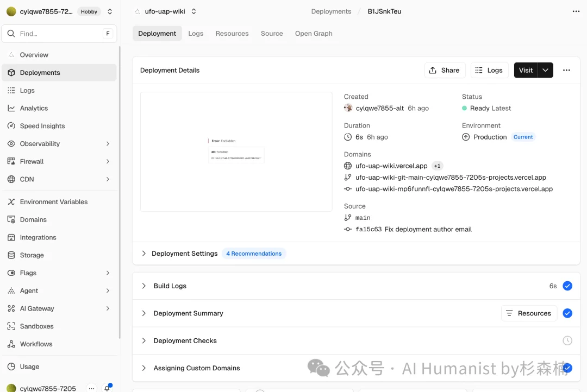Open the Overview sidebar item
The width and height of the screenshot is (587, 392).
tap(59, 55)
